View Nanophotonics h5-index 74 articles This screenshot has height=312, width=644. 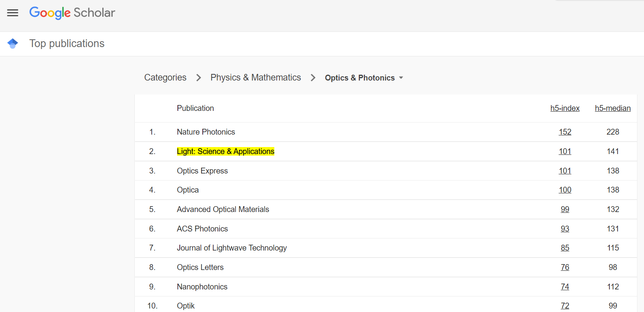pyautogui.click(x=565, y=287)
